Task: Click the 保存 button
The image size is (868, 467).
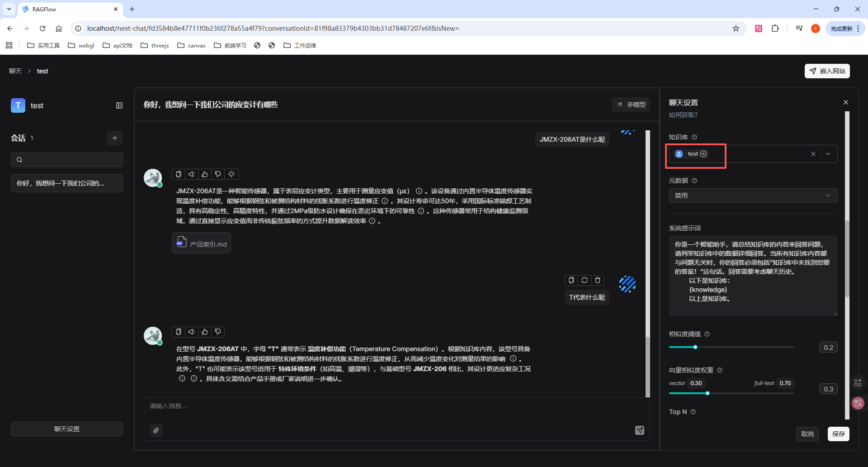Action: coord(838,434)
